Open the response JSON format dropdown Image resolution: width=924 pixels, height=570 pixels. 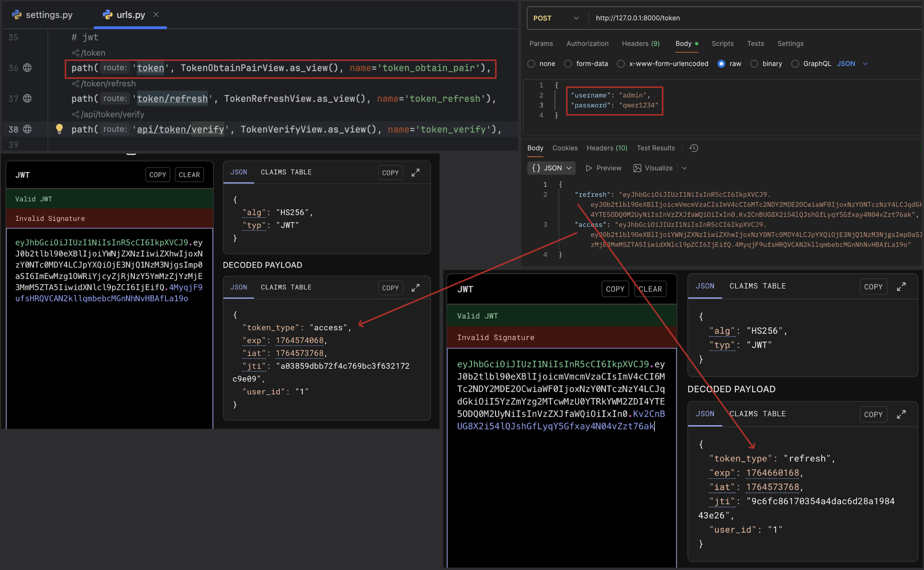tap(551, 168)
